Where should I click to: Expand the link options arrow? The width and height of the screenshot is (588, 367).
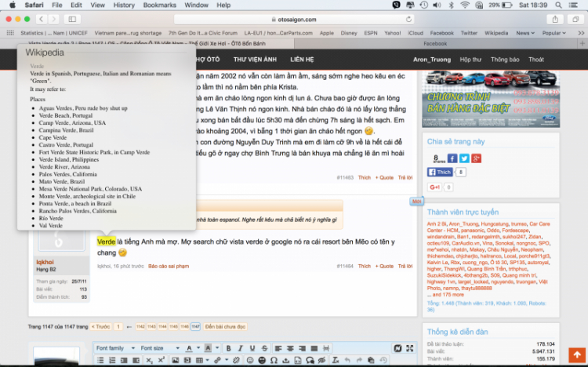(x=226, y=360)
